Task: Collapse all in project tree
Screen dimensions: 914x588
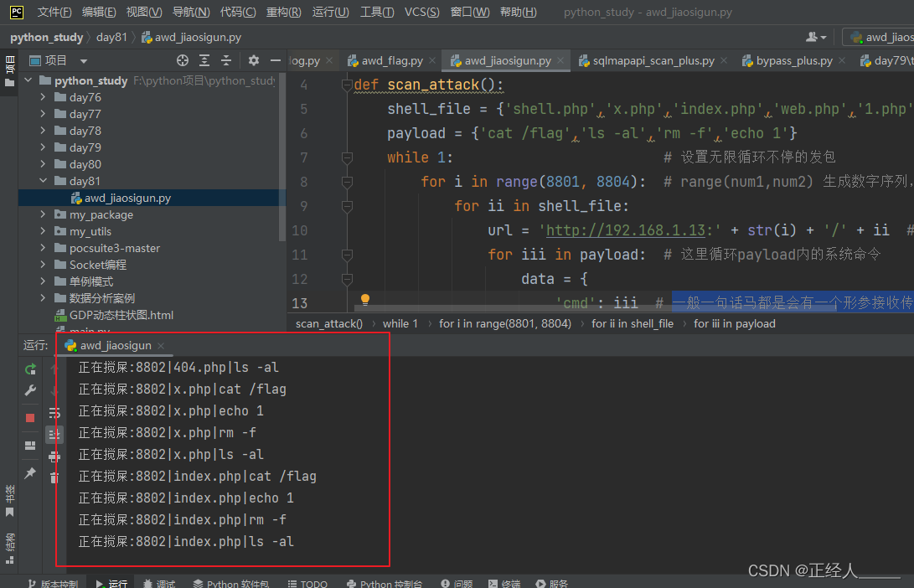Action: 226,60
